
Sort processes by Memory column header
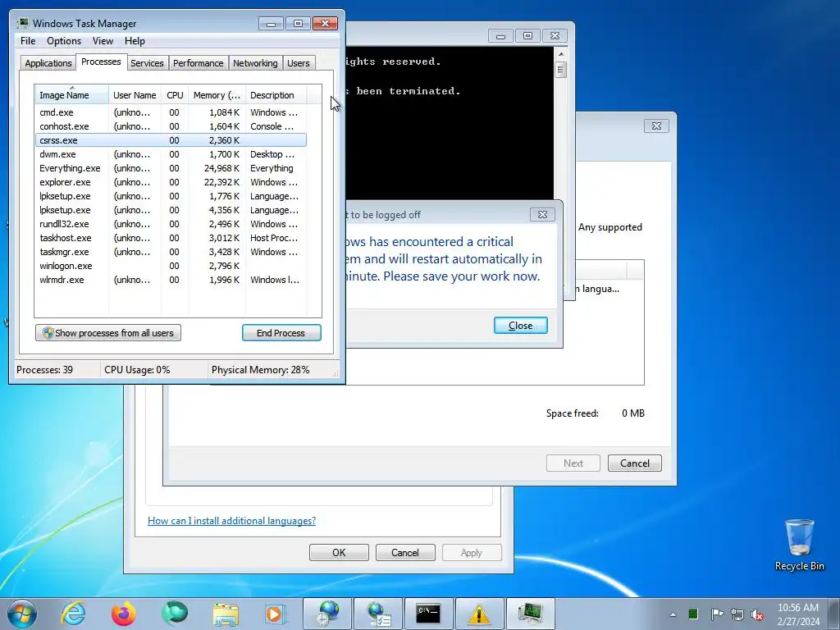(217, 95)
